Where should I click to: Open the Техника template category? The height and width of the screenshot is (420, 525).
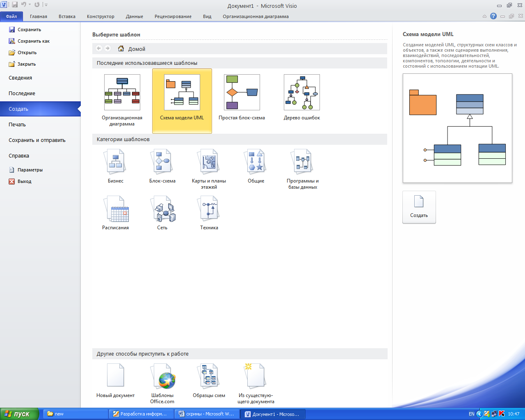coord(209,213)
